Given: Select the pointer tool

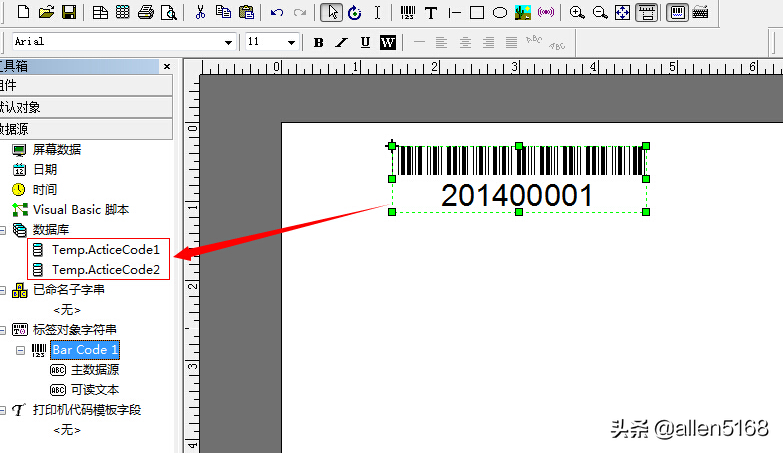Looking at the screenshot, I should [x=332, y=12].
